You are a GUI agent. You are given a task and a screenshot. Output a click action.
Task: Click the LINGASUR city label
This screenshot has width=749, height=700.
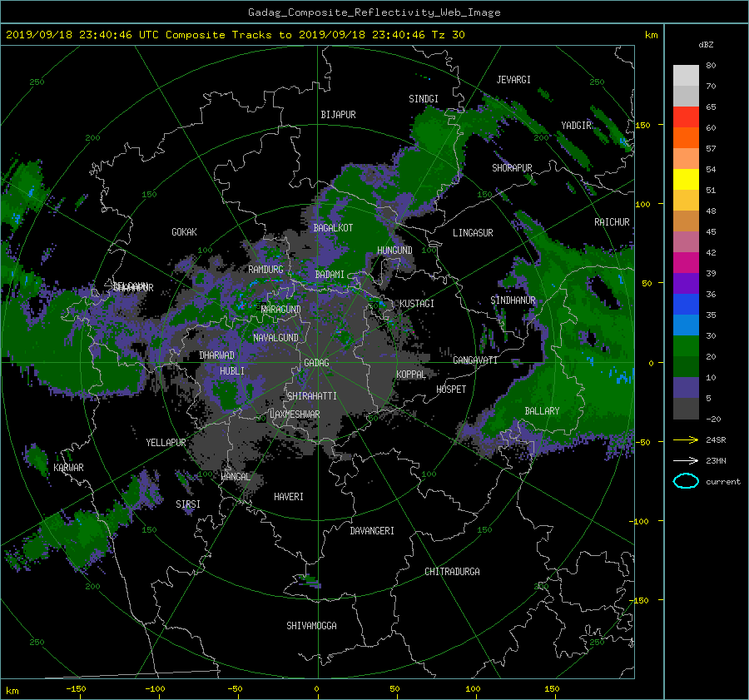[473, 233]
